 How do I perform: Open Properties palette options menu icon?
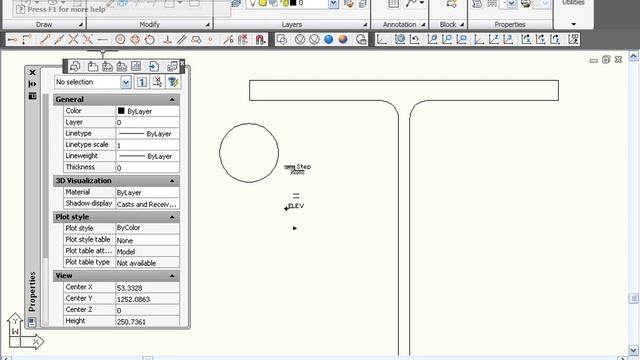click(x=32, y=96)
